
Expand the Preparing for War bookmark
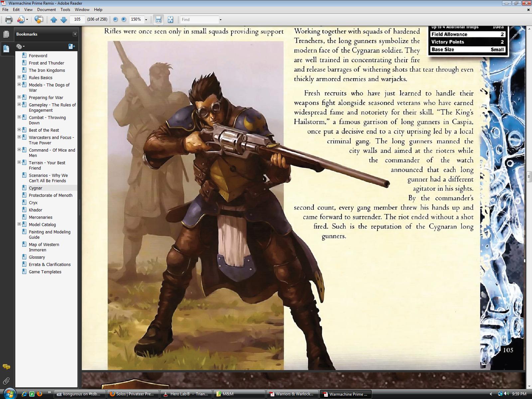pyautogui.click(x=19, y=97)
